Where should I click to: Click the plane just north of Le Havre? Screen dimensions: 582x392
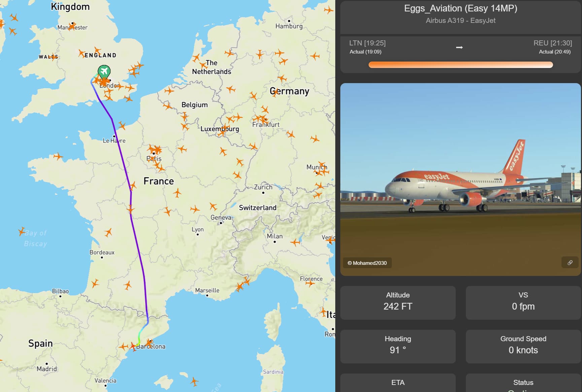122,126
